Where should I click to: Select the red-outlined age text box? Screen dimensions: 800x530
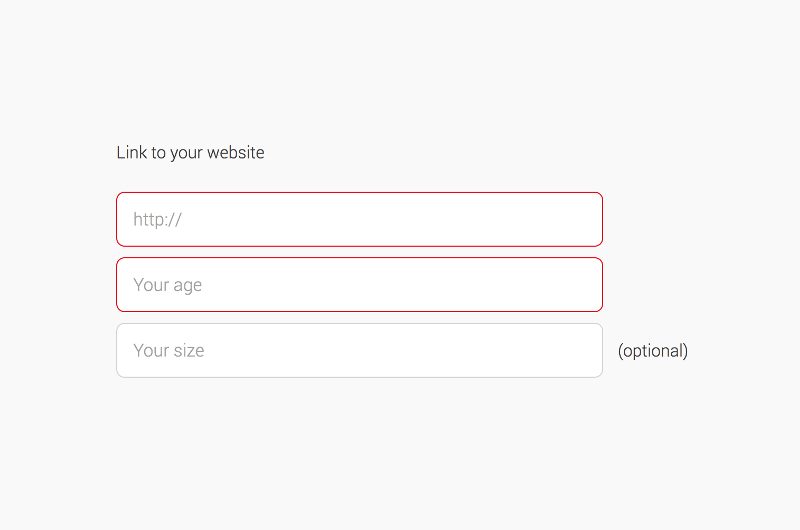pos(359,285)
